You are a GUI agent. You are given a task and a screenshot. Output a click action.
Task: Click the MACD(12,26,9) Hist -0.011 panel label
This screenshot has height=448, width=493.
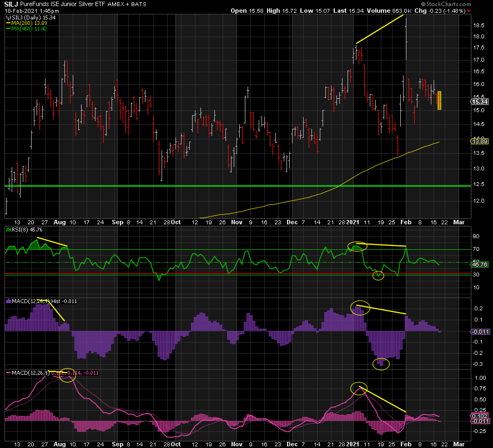click(44, 301)
